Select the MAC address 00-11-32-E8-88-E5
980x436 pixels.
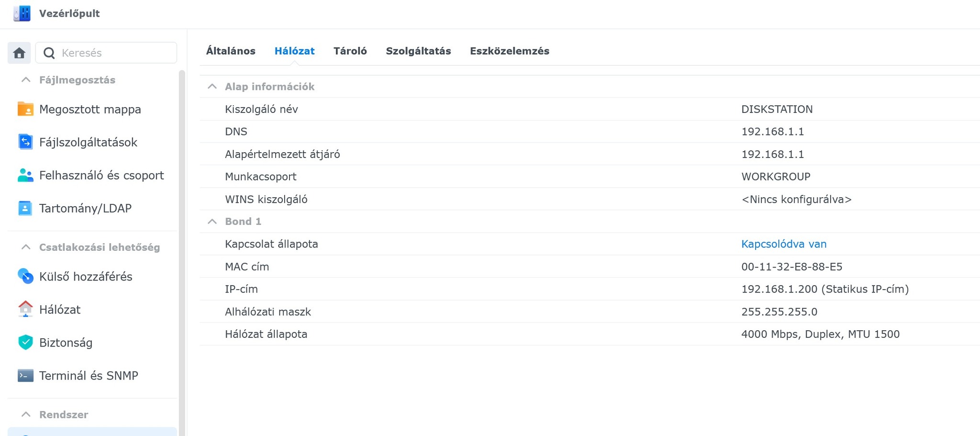792,267
